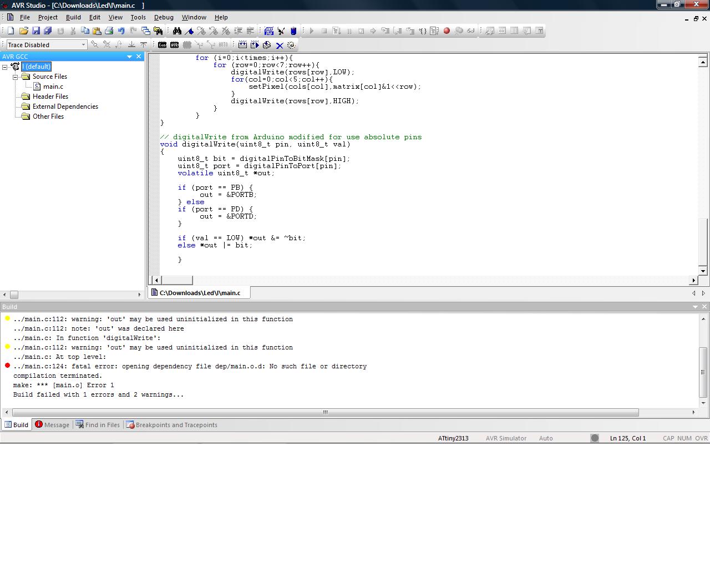Toggle bookmark with the blue flag icon

189,31
